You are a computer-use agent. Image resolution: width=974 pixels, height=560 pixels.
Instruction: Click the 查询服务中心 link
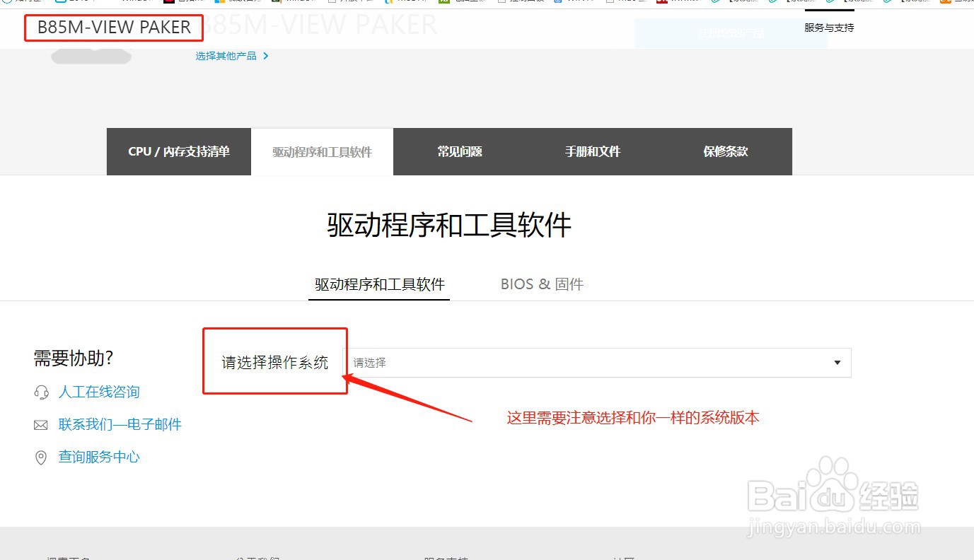[98, 457]
